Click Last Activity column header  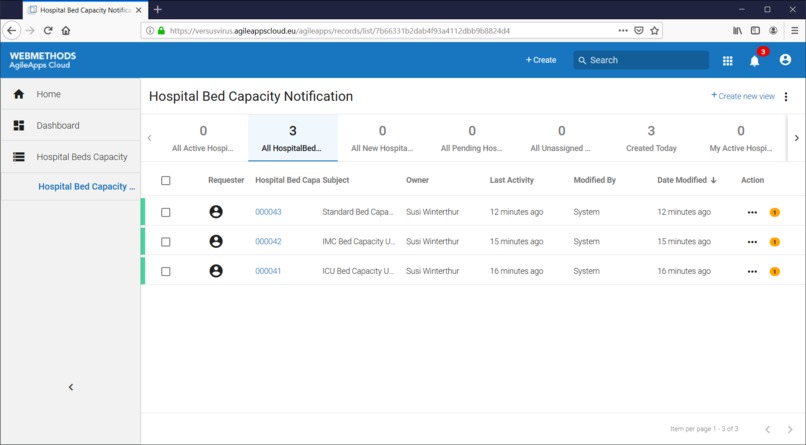tap(511, 180)
